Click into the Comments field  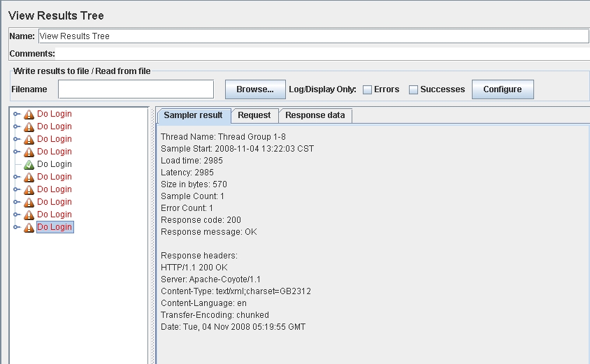tap(323, 54)
